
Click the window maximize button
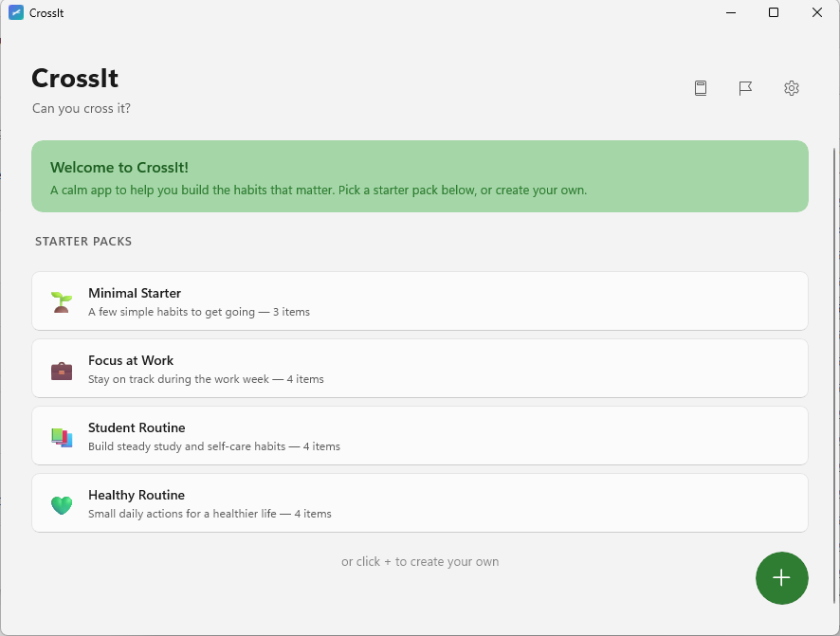[x=773, y=12]
